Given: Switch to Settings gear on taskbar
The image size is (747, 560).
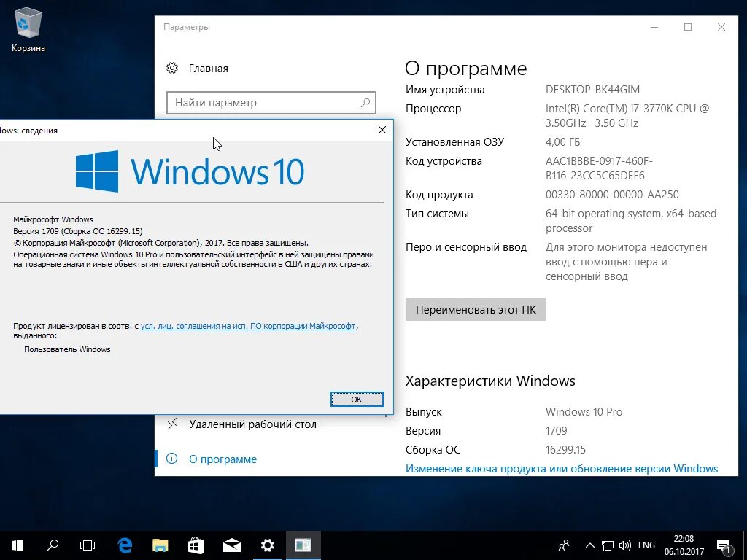Looking at the screenshot, I should (267, 545).
